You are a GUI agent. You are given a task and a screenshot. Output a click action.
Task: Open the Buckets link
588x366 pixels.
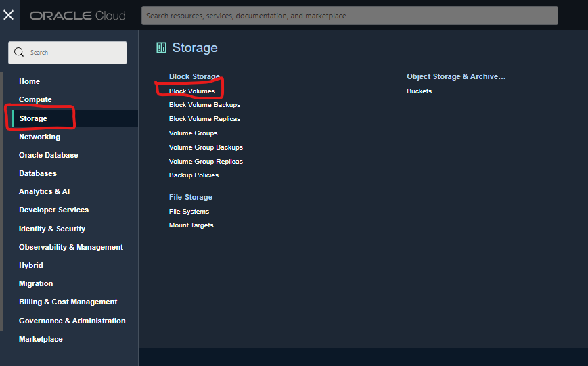click(x=420, y=91)
